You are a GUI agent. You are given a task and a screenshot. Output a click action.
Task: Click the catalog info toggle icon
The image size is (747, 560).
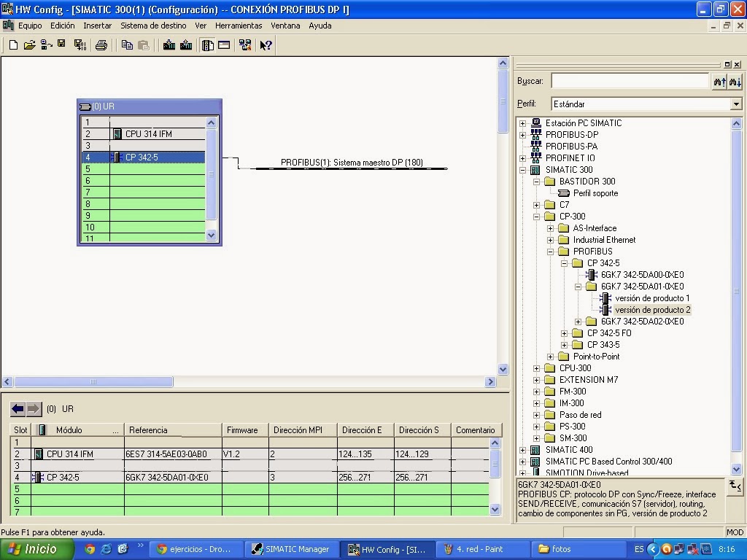735,486
